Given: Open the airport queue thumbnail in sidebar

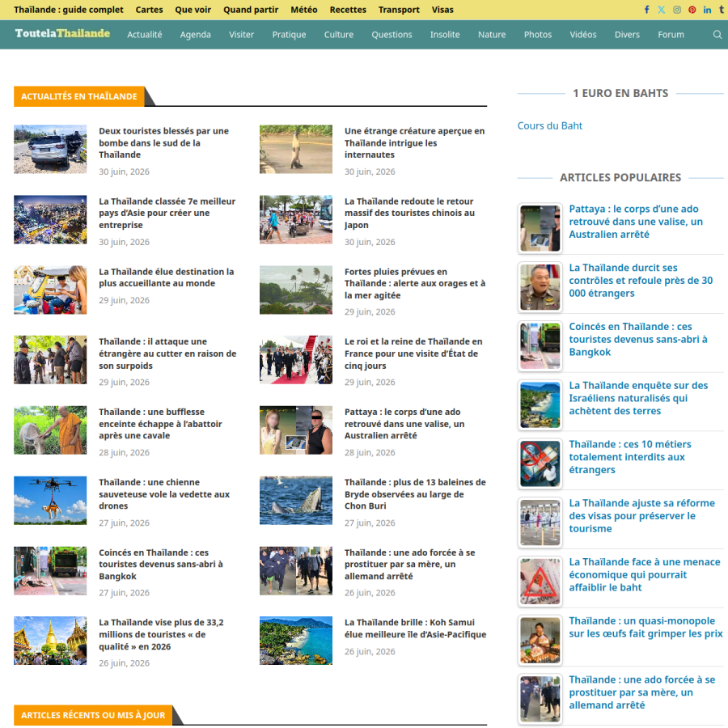Looking at the screenshot, I should (540, 523).
